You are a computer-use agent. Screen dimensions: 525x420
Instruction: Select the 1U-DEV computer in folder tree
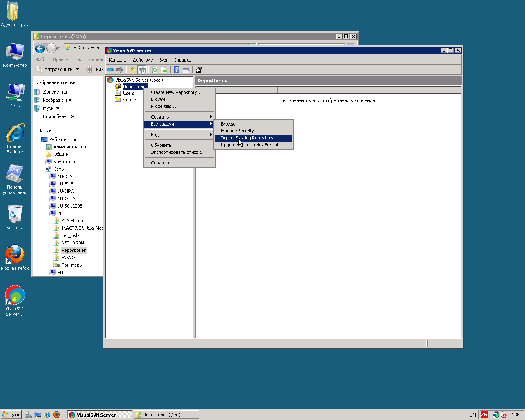[65, 176]
